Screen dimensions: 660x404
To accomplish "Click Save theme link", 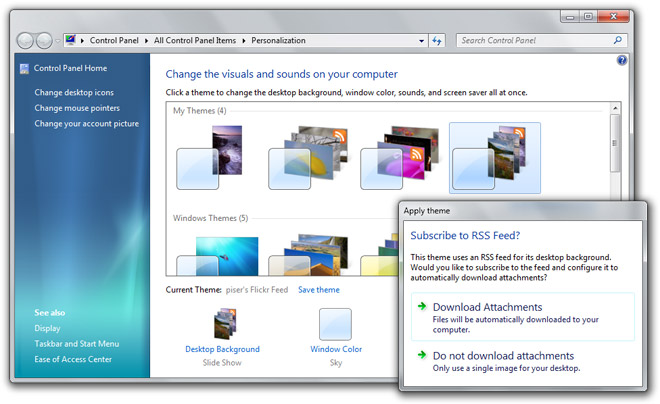I will [319, 290].
